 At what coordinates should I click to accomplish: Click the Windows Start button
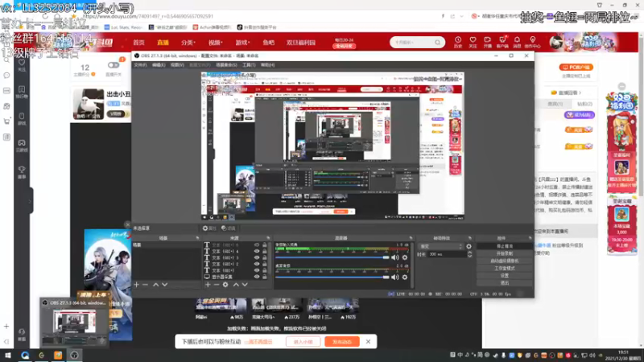[x=8, y=355]
